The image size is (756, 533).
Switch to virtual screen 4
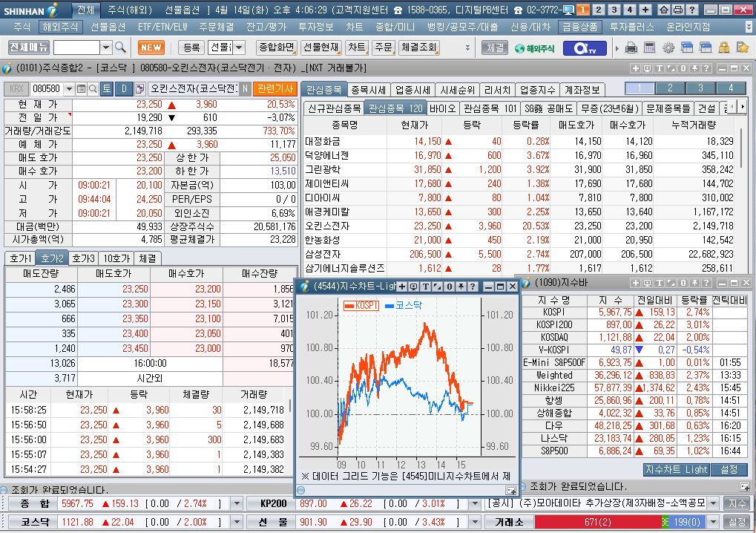[x=630, y=10]
